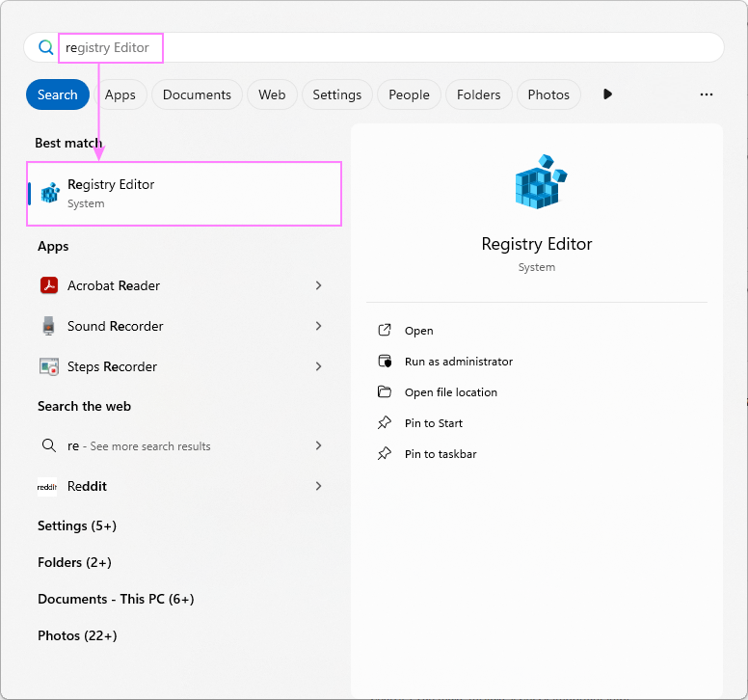The width and height of the screenshot is (748, 700).
Task: Click the Run as administrator shield icon
Action: click(x=385, y=362)
